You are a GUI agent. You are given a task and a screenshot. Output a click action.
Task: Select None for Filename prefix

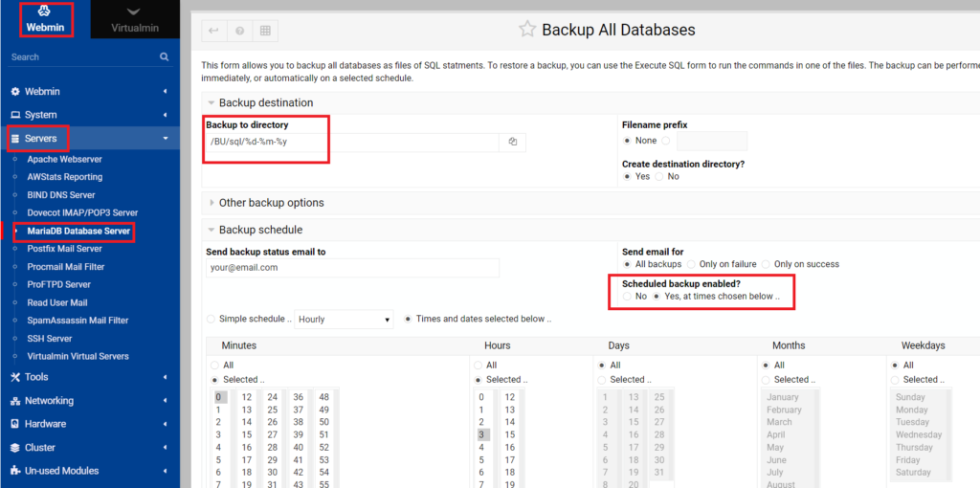point(627,141)
